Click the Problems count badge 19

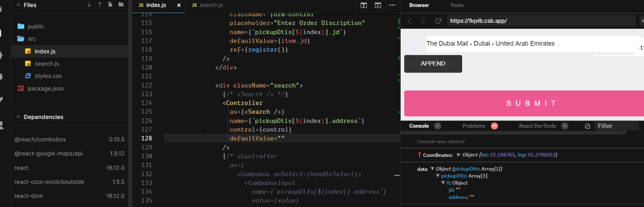pyautogui.click(x=494, y=126)
